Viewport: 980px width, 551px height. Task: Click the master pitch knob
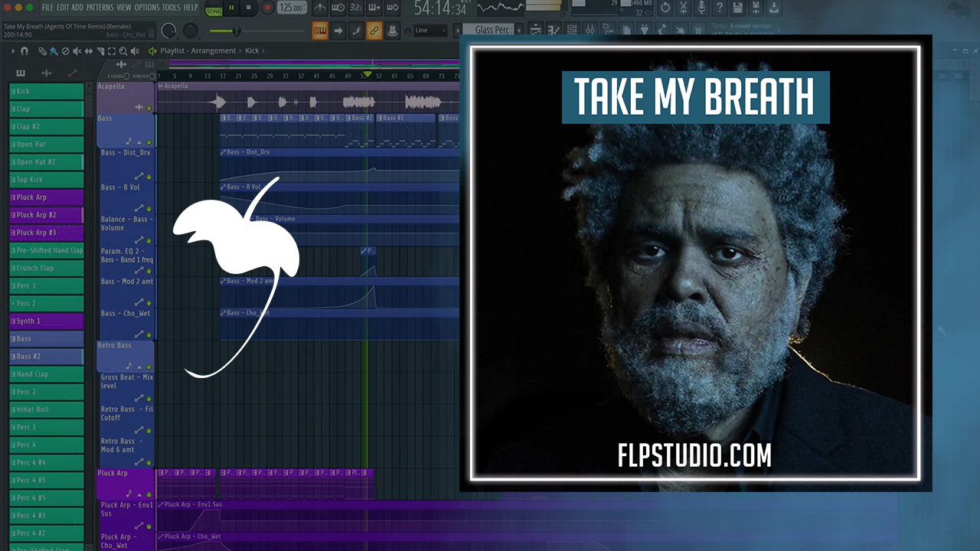click(190, 31)
